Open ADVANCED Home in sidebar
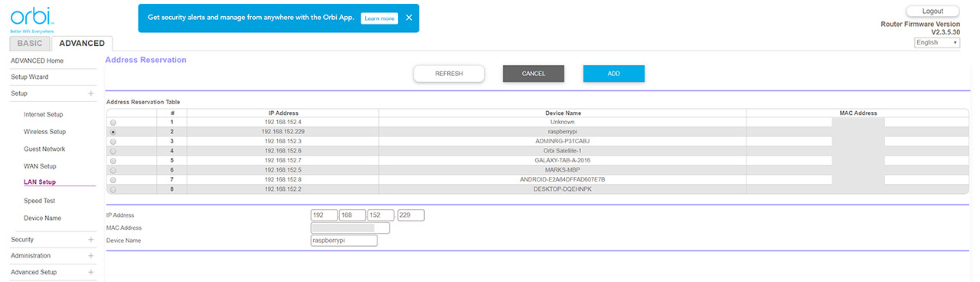This screenshot has height=282, width=980. point(37,61)
